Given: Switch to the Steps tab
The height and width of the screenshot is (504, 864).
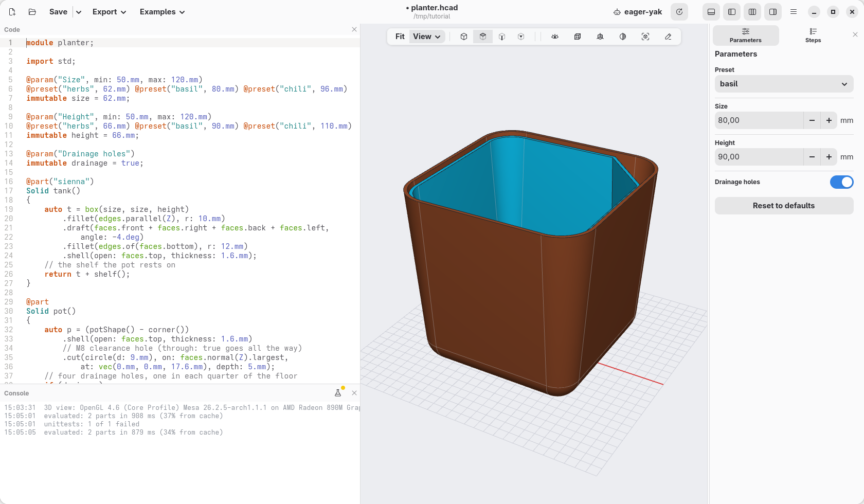Looking at the screenshot, I should tap(813, 35).
